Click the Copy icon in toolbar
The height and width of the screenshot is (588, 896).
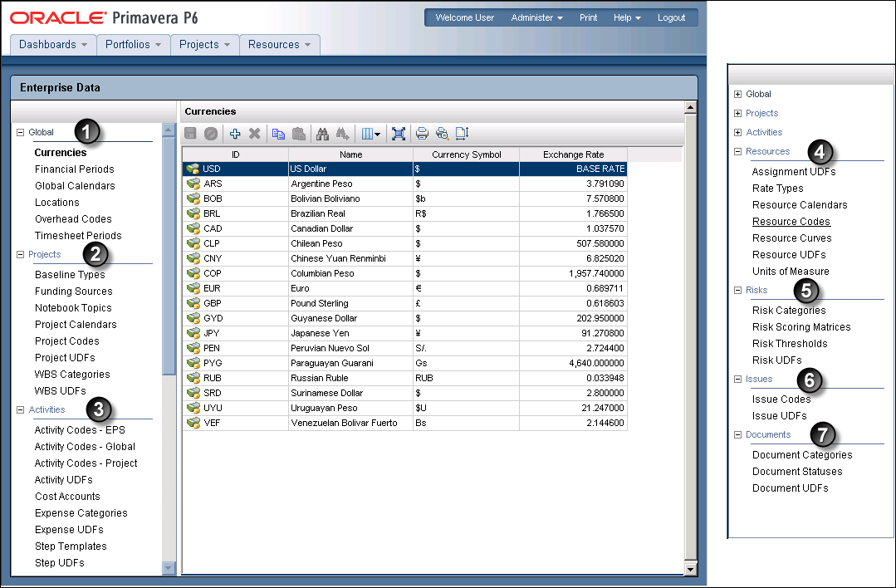pyautogui.click(x=278, y=134)
